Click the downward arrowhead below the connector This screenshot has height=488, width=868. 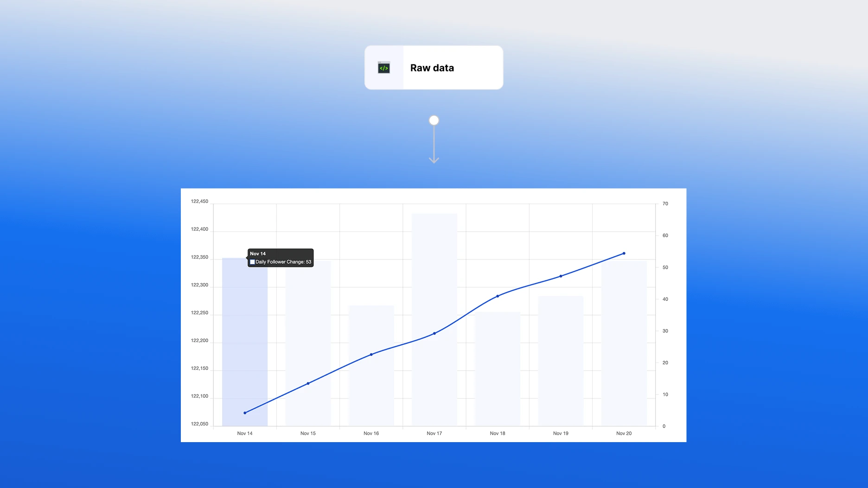(x=434, y=160)
